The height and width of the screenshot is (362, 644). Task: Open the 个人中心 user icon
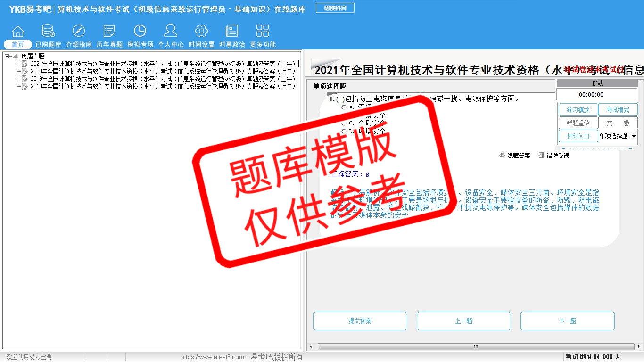(x=171, y=32)
